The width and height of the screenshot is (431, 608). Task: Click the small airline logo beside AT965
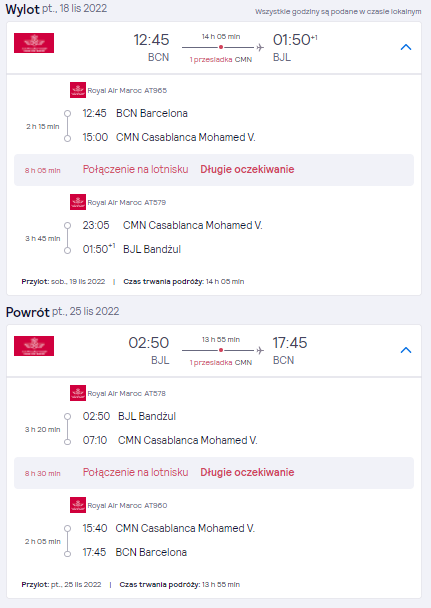(78, 90)
